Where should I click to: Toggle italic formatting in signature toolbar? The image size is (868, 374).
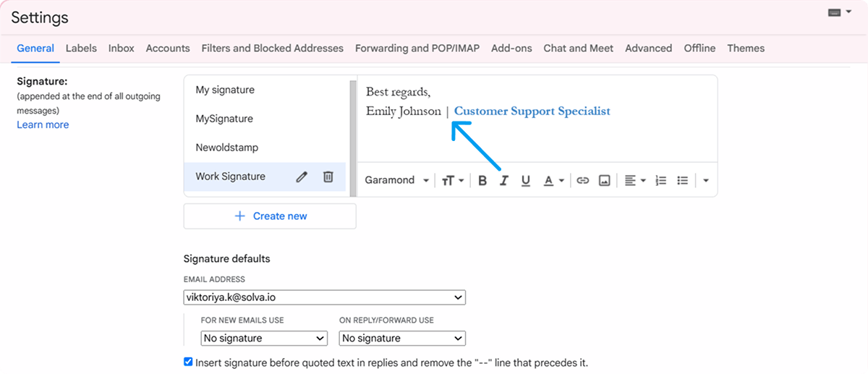click(x=504, y=181)
